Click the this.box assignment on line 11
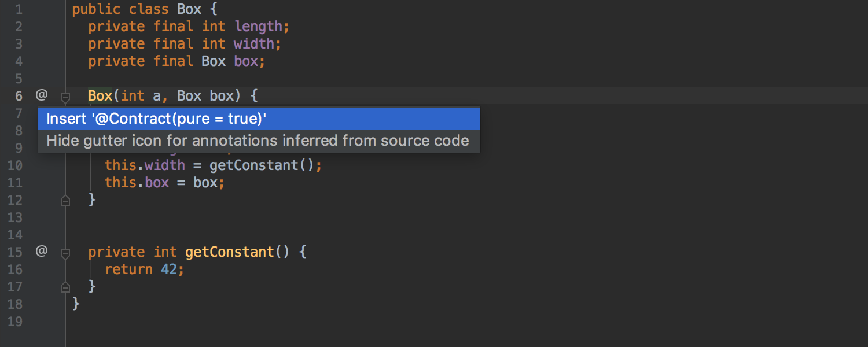868x347 pixels. coord(139,182)
